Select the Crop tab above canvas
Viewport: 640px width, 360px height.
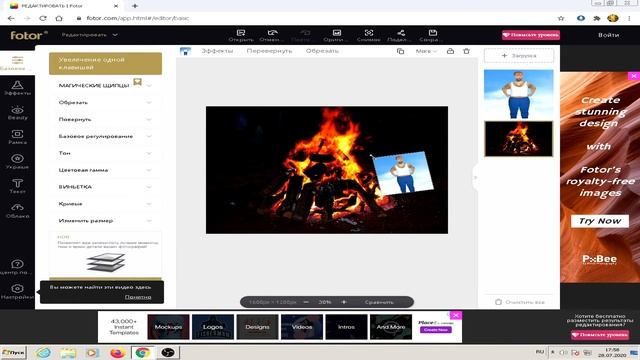coord(322,51)
